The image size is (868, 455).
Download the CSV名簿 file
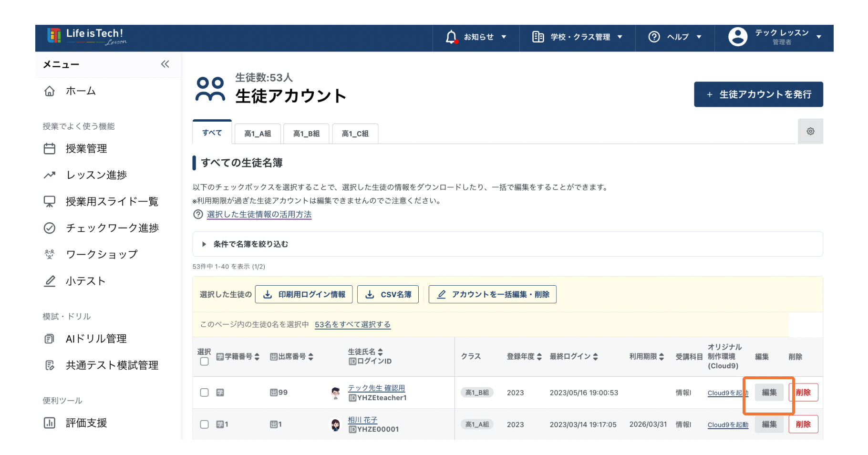(x=388, y=295)
